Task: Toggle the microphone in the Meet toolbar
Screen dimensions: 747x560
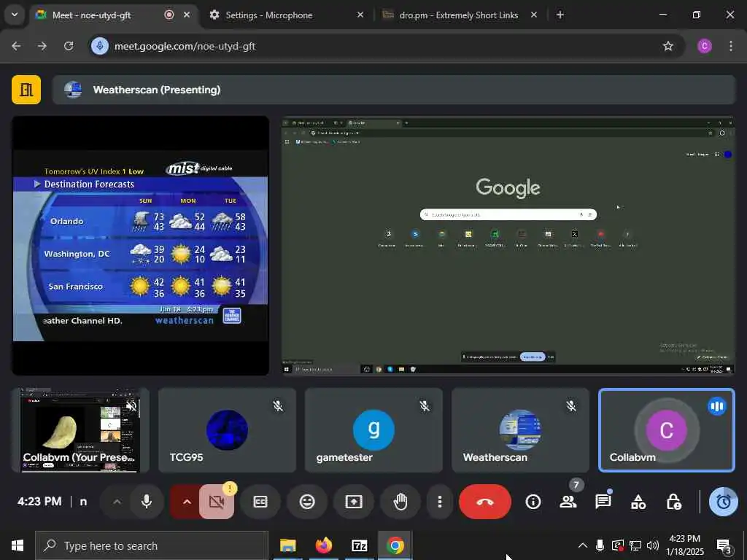Action: [146, 502]
